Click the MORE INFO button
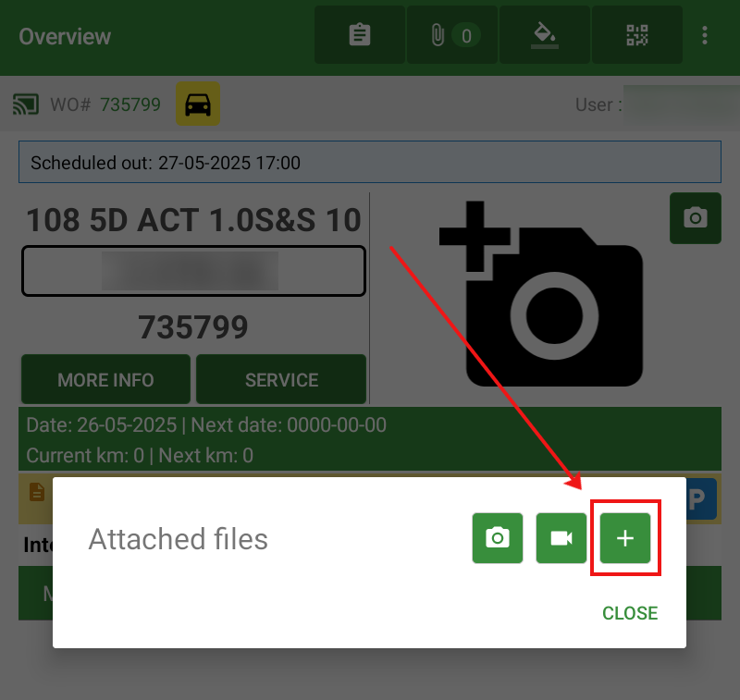Viewport: 740px width, 700px height. click(x=105, y=380)
